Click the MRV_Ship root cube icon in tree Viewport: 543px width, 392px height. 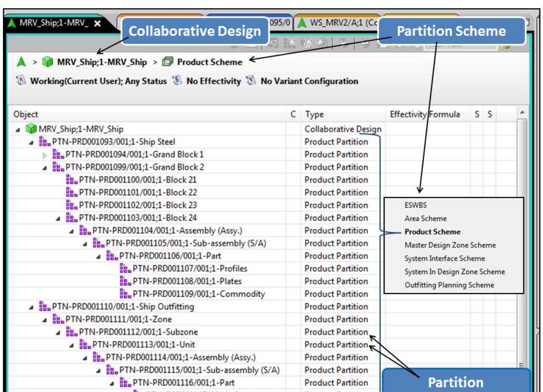pyautogui.click(x=31, y=129)
